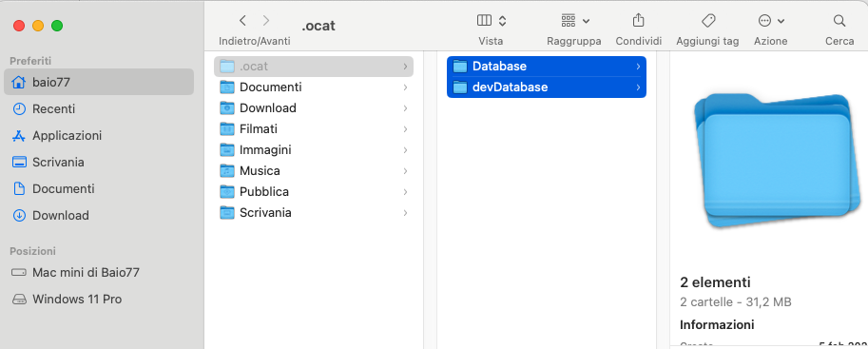Open the Vista up-down selector arrows

point(502,21)
